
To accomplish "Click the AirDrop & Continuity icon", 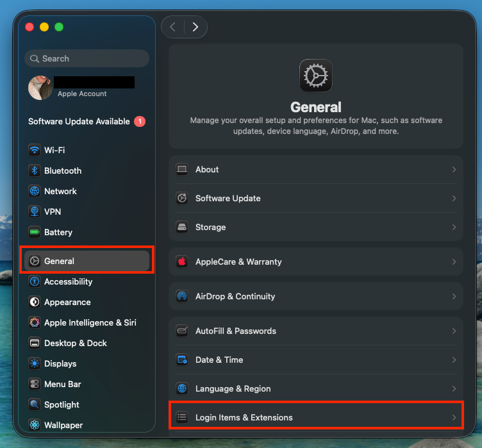I will (182, 296).
